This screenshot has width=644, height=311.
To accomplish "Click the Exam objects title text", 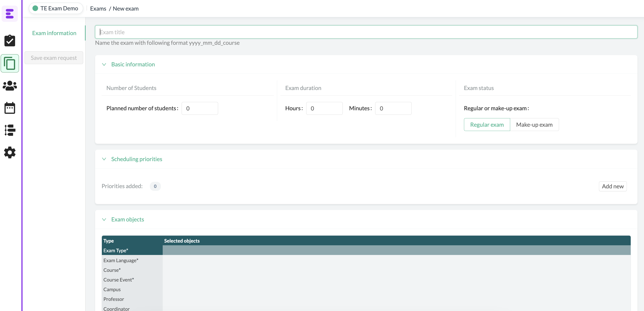I will click(128, 219).
